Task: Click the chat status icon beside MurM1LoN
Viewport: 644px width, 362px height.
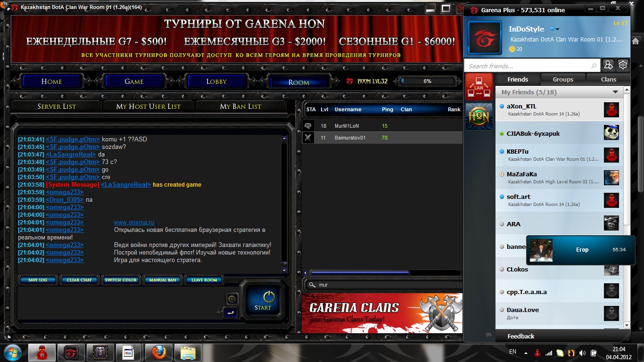Action: tap(308, 126)
